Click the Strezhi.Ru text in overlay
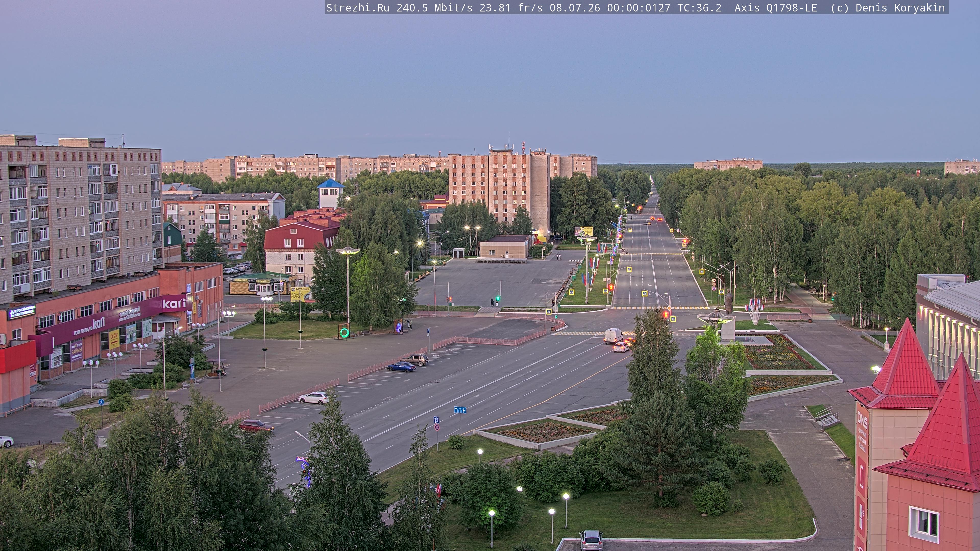Viewport: 980px width, 551px height. 358,8
